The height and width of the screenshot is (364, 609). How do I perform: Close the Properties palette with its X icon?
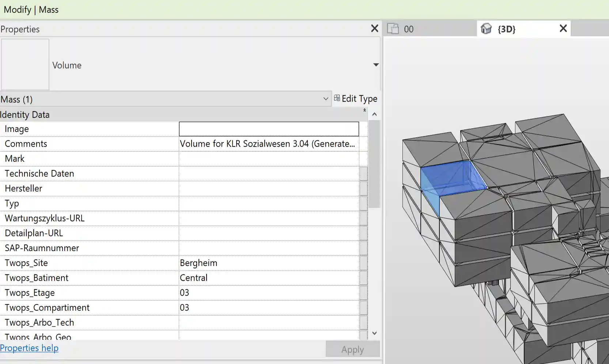pos(374,29)
